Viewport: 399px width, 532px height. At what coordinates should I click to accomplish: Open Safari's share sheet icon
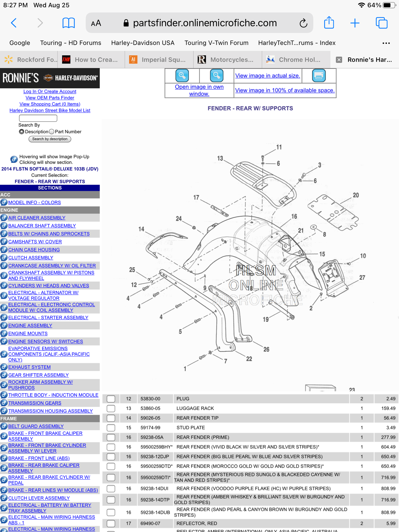point(329,23)
